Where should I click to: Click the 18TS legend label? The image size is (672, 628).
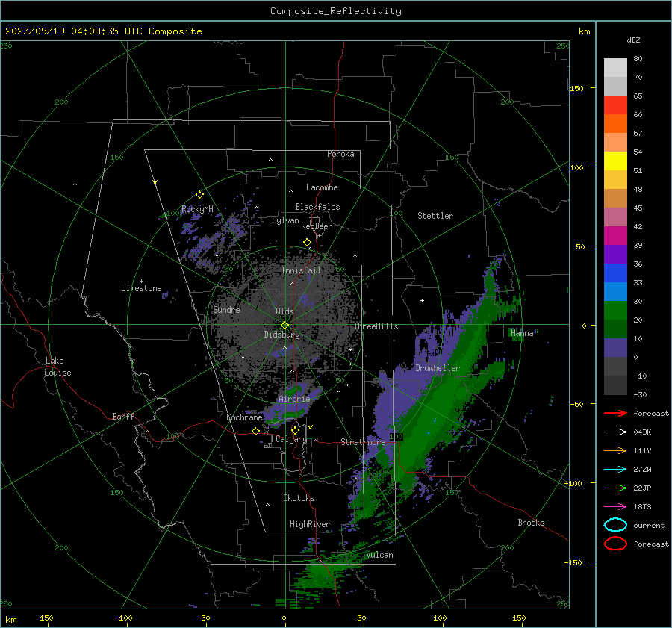642,507
